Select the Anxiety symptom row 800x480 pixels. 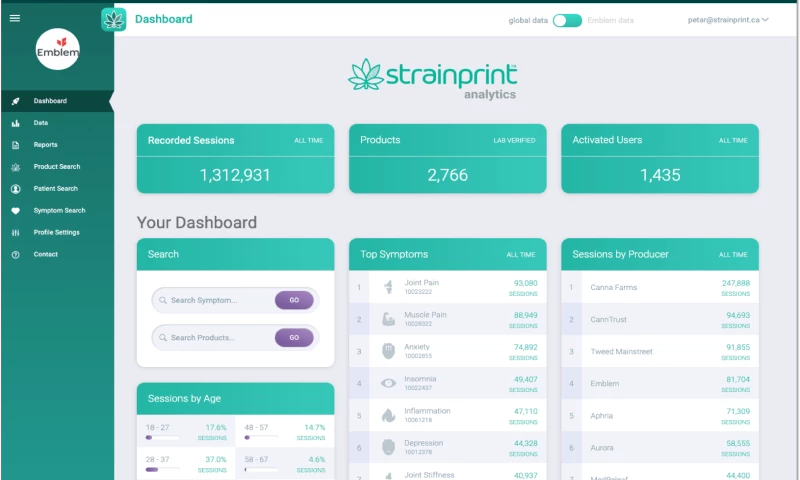[447, 351]
